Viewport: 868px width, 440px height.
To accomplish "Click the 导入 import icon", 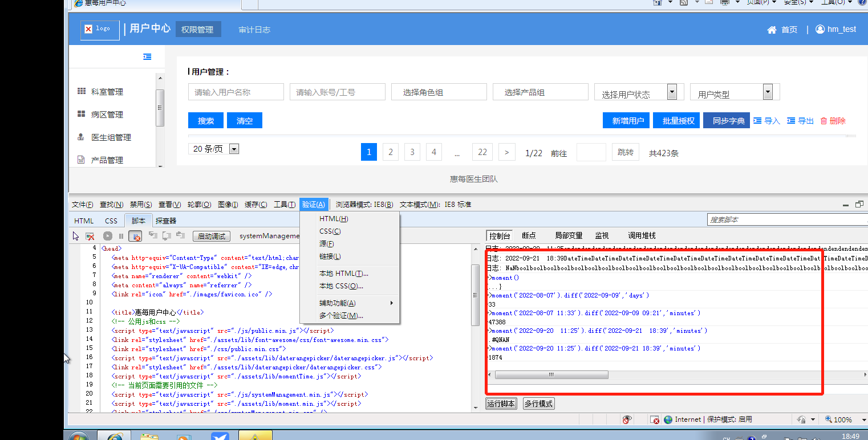I will pos(757,121).
